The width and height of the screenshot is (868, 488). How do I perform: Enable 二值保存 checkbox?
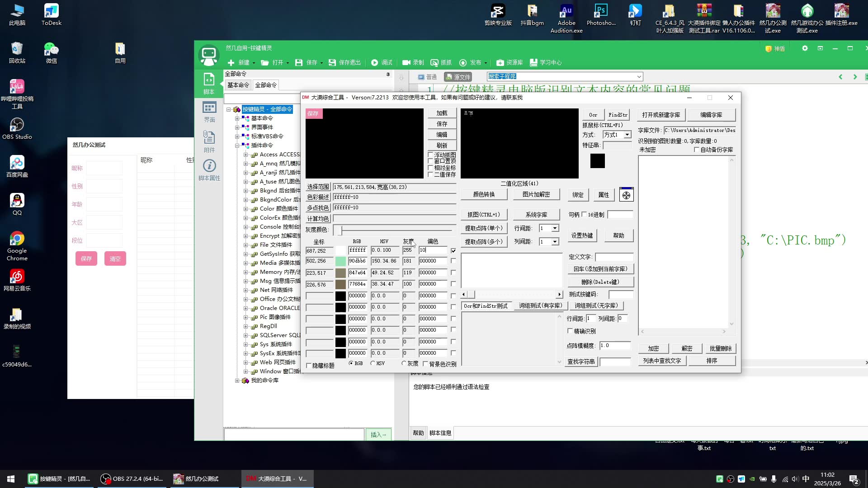point(431,174)
